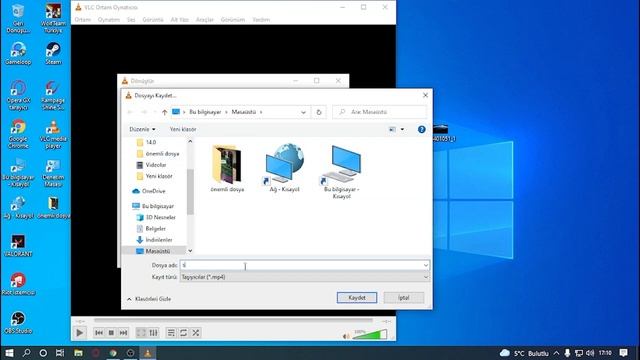Toggle VLC loop repeat button
Image resolution: width=640 pixels, height=360 pixels.
point(183,333)
